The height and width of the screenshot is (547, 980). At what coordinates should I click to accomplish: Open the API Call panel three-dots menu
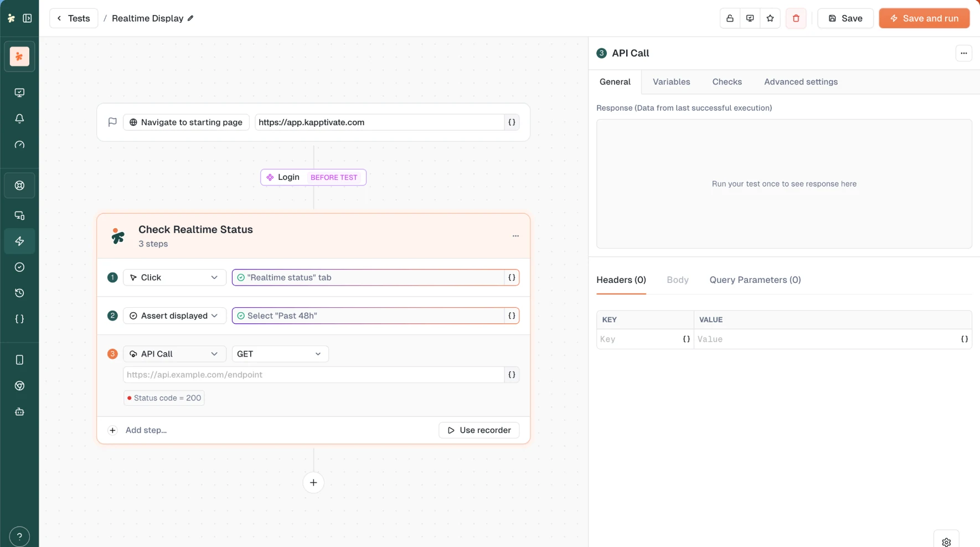click(963, 53)
